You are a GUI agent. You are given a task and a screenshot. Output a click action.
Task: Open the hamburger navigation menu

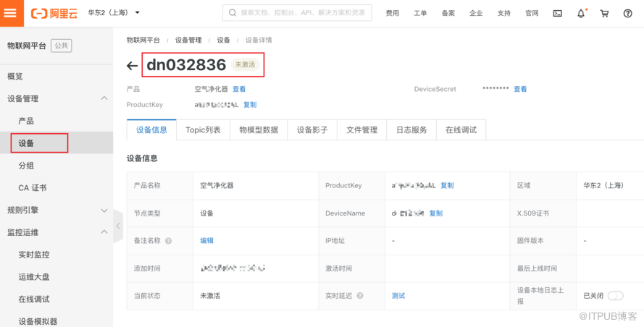point(10,12)
